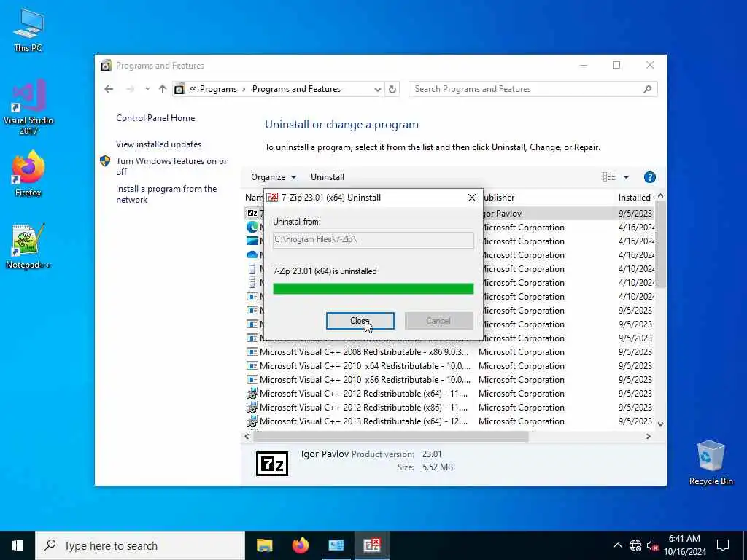Click the taskbar clock and date

tap(684, 545)
